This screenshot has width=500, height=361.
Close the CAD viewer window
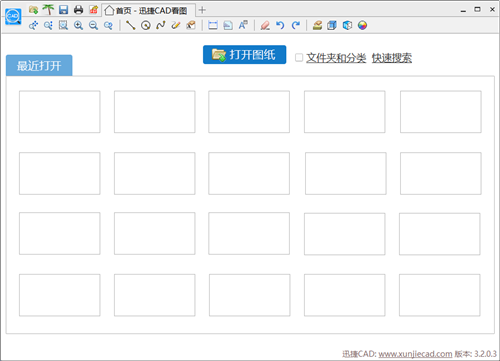(492, 10)
